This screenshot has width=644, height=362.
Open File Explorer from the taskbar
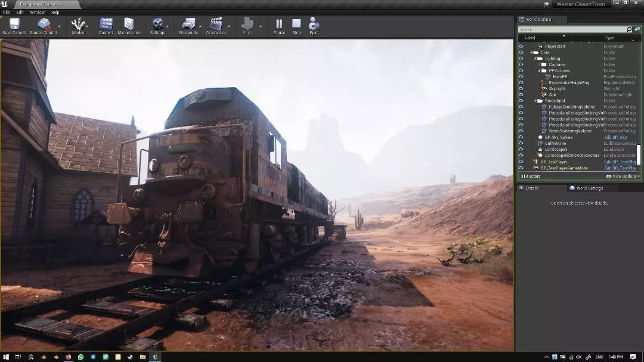tap(143, 357)
